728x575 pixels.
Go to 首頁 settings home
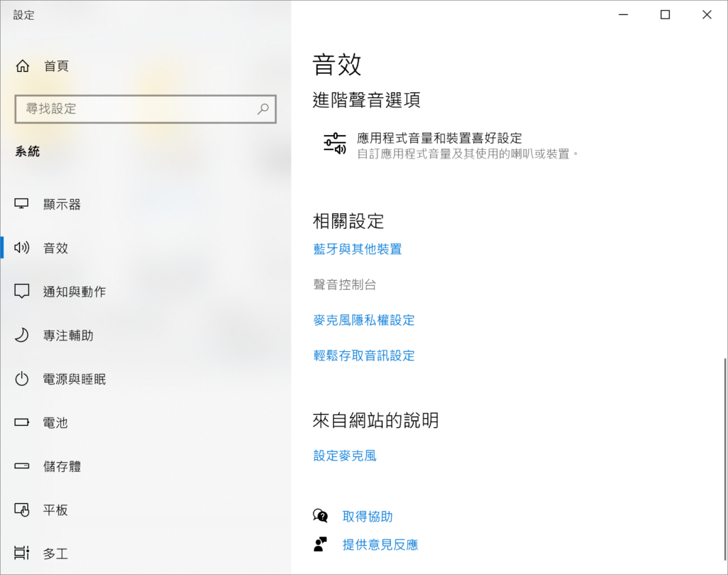click(x=56, y=66)
